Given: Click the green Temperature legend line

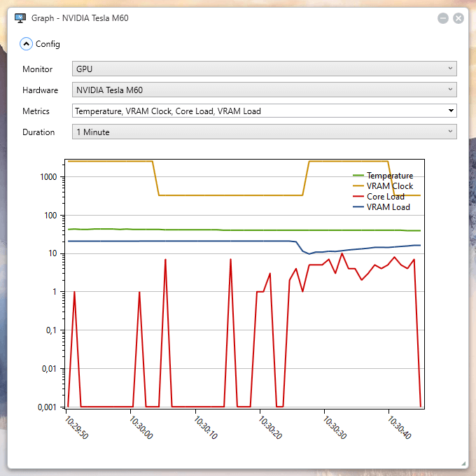Looking at the screenshot, I should (x=358, y=176).
